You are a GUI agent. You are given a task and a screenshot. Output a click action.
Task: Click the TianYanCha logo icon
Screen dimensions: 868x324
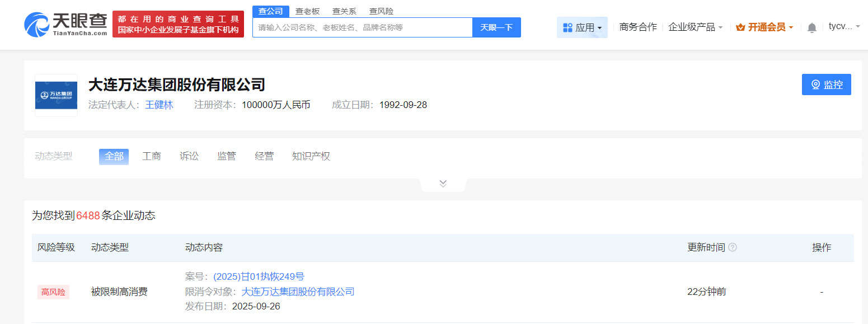[x=37, y=24]
